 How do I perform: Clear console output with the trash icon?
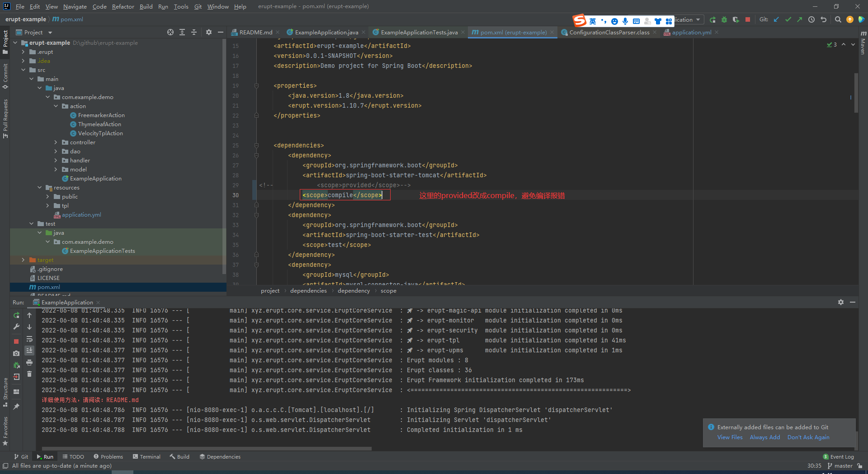point(29,374)
